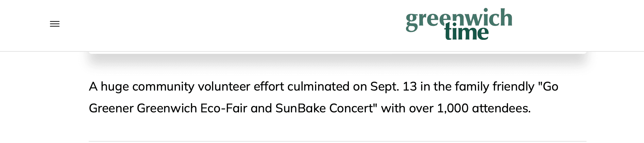Image resolution: width=644 pixels, height=143 pixels.
Task: Click the word "Greener" in the second line
Action: [x=111, y=108]
